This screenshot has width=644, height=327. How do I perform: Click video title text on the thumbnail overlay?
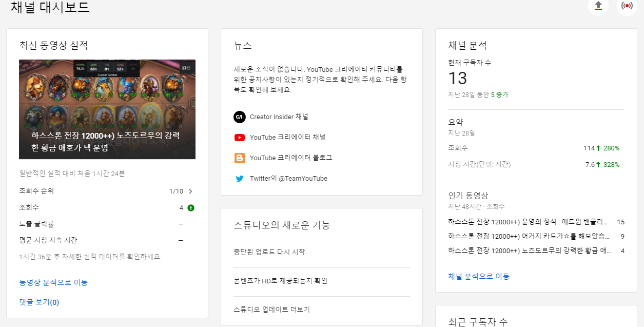pos(105,142)
